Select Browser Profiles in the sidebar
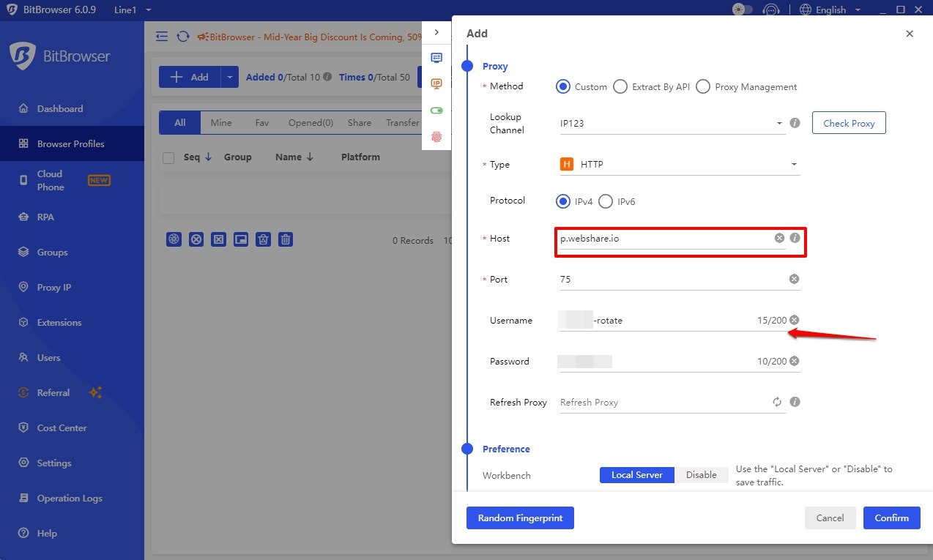933x560 pixels. point(72,143)
